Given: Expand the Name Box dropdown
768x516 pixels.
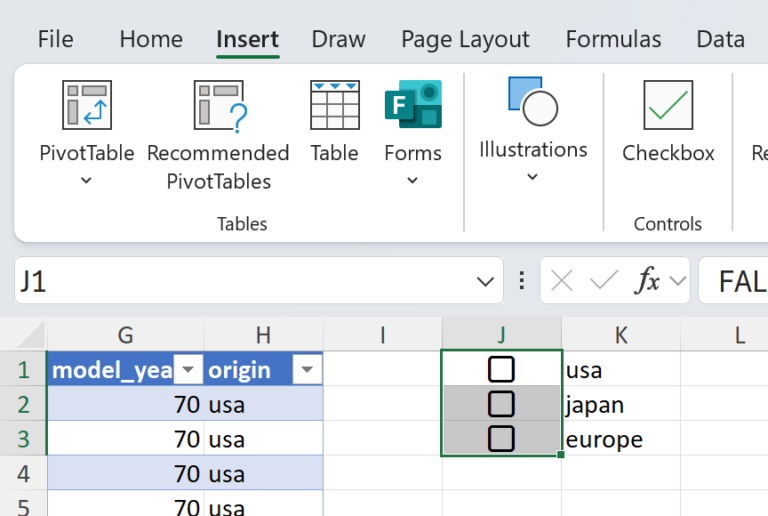Looking at the screenshot, I should point(486,281).
